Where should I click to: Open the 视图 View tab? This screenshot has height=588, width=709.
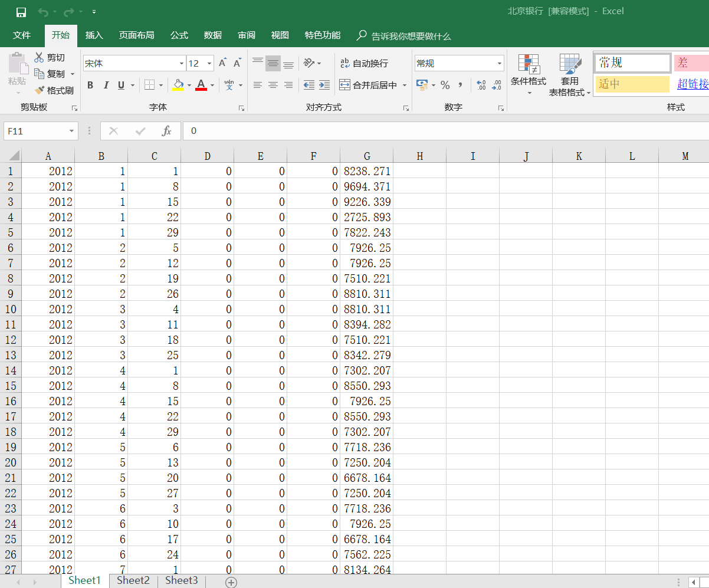click(x=280, y=35)
